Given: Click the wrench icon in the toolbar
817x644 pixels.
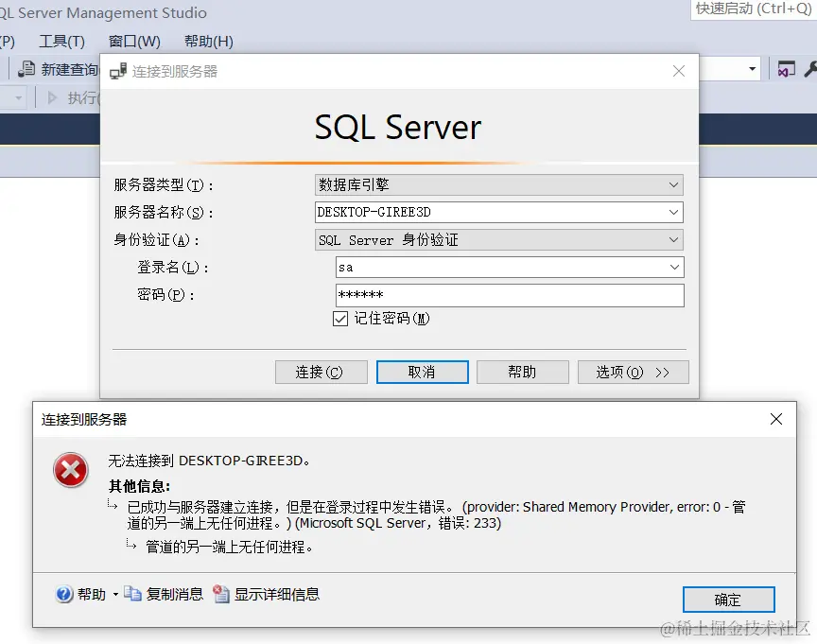Looking at the screenshot, I should [810, 69].
